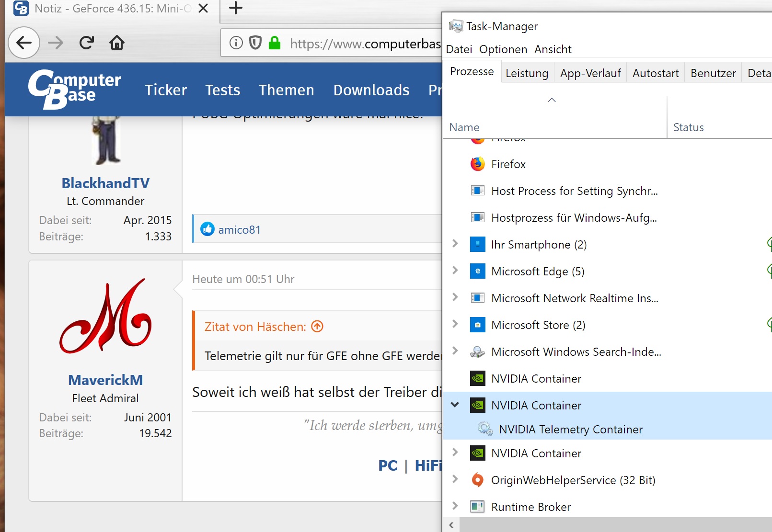Click the PC signature link
This screenshot has height=532, width=772.
(x=388, y=465)
